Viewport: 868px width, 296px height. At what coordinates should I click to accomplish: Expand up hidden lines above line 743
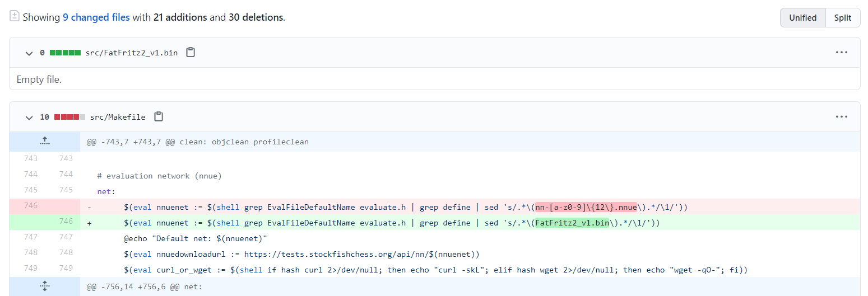[x=45, y=142]
